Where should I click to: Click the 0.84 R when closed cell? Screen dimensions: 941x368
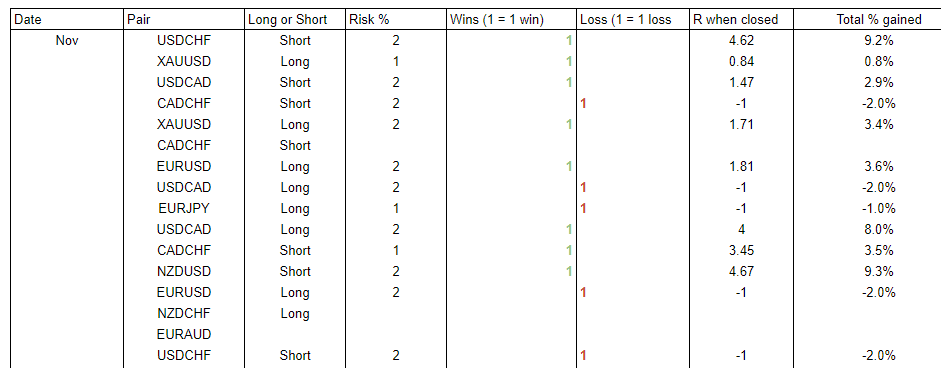tap(741, 62)
